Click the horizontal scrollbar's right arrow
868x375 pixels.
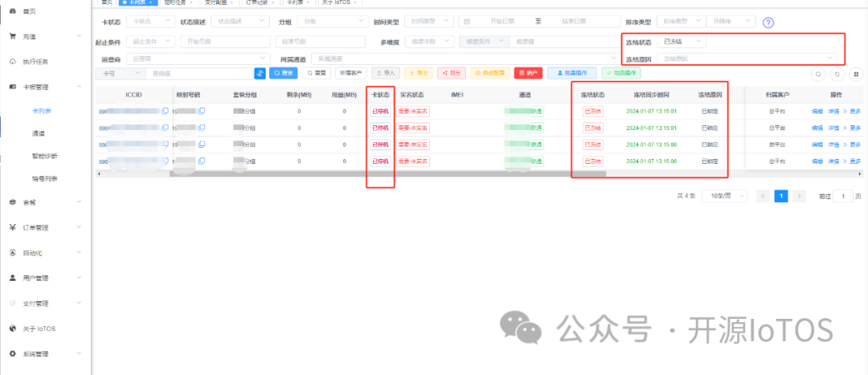[x=860, y=173]
